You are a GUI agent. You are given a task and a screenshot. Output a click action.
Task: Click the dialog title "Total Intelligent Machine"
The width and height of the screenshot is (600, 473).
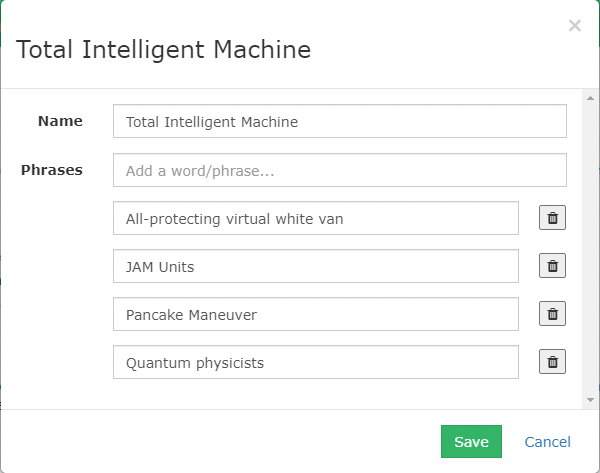[163, 50]
